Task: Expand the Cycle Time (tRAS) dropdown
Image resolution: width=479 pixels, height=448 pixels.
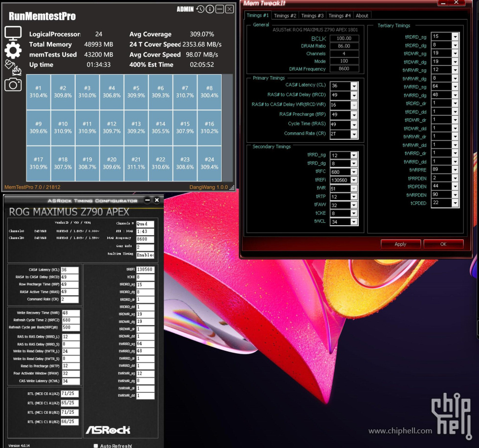Action: 354,125
